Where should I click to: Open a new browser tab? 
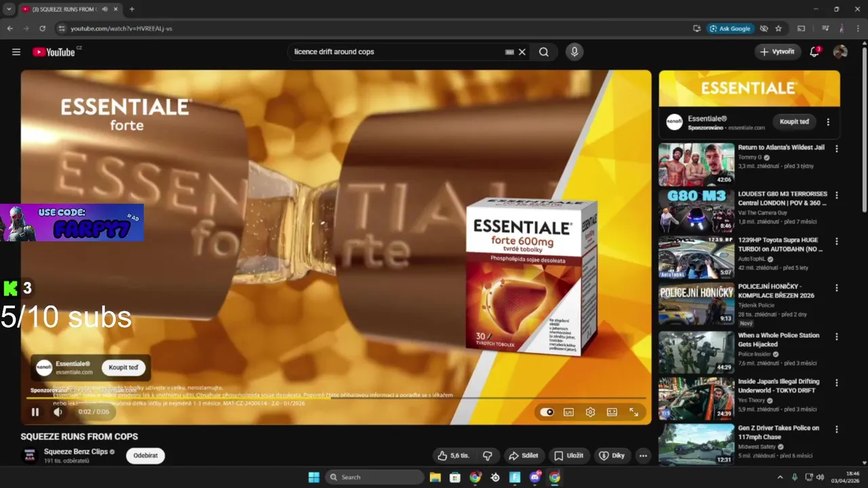coord(132,9)
